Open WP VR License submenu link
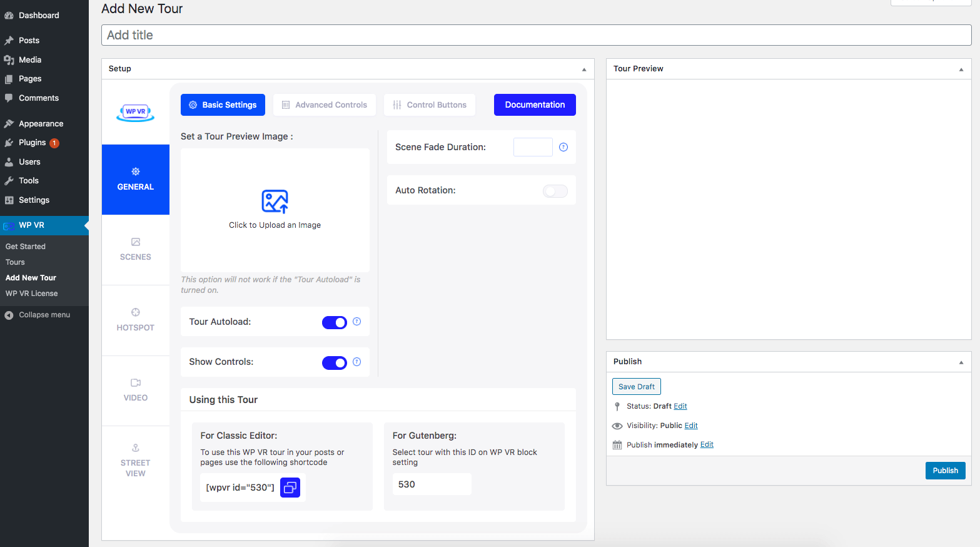This screenshot has width=980, height=547. (32, 294)
